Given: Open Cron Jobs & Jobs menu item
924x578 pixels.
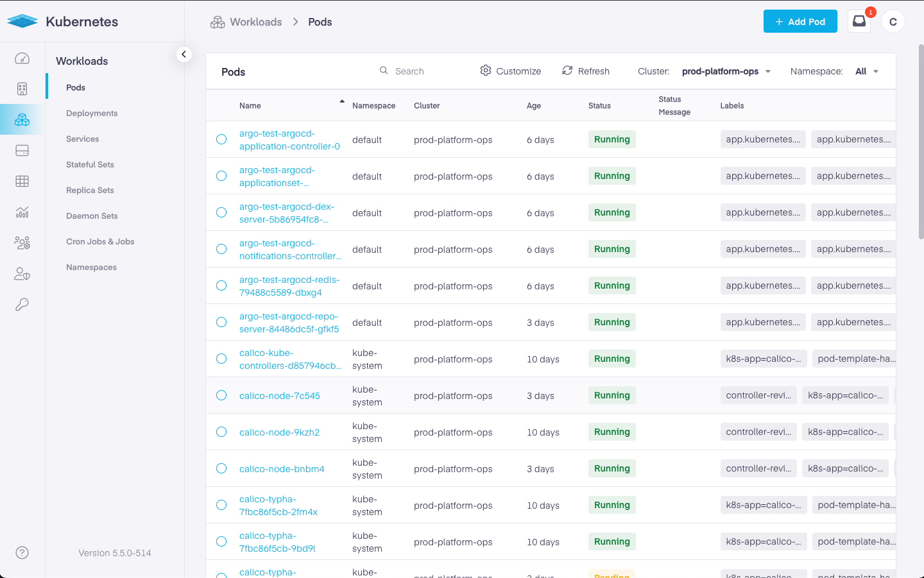Looking at the screenshot, I should tap(100, 241).
